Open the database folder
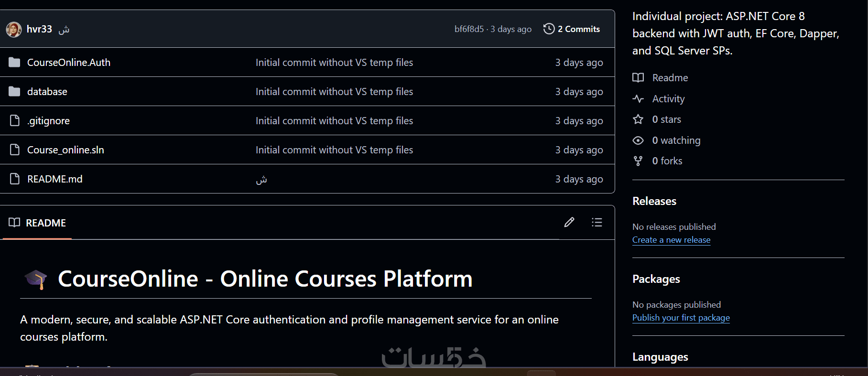Viewport: 868px width, 376px height. point(47,92)
